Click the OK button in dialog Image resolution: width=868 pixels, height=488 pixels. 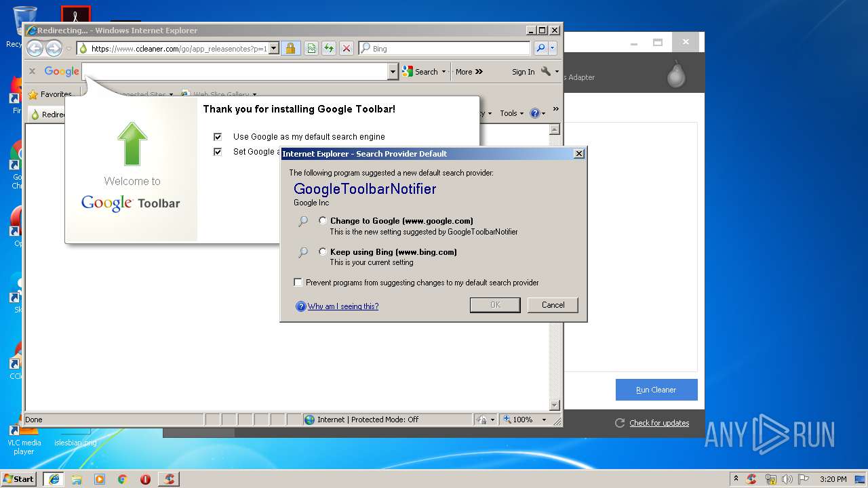pyautogui.click(x=495, y=305)
